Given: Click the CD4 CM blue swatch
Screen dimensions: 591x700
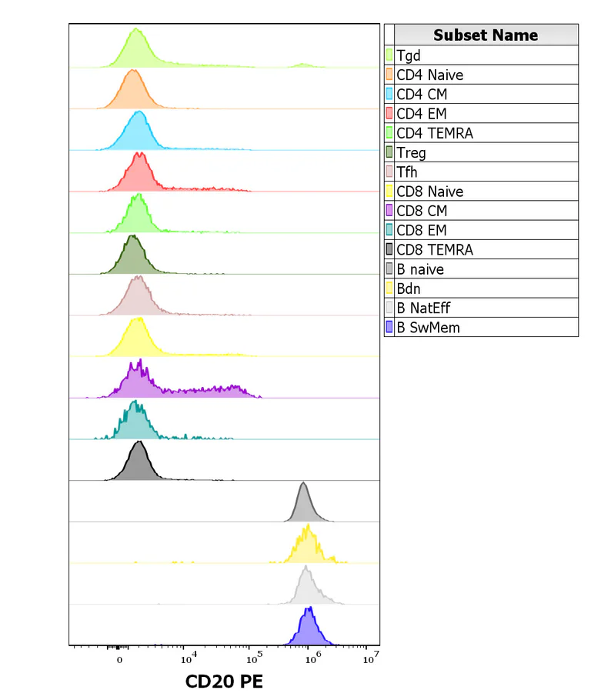Looking at the screenshot, I should tap(389, 94).
